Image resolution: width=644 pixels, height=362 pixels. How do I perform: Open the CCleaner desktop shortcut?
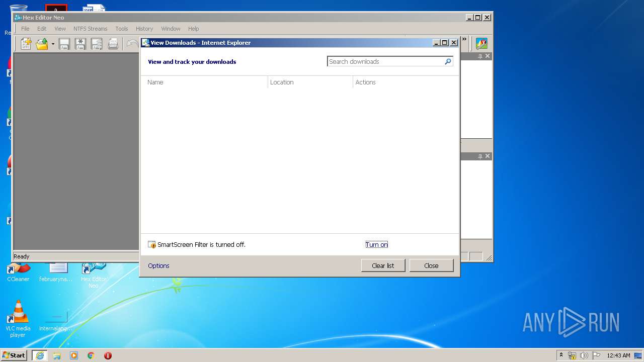[18, 272]
